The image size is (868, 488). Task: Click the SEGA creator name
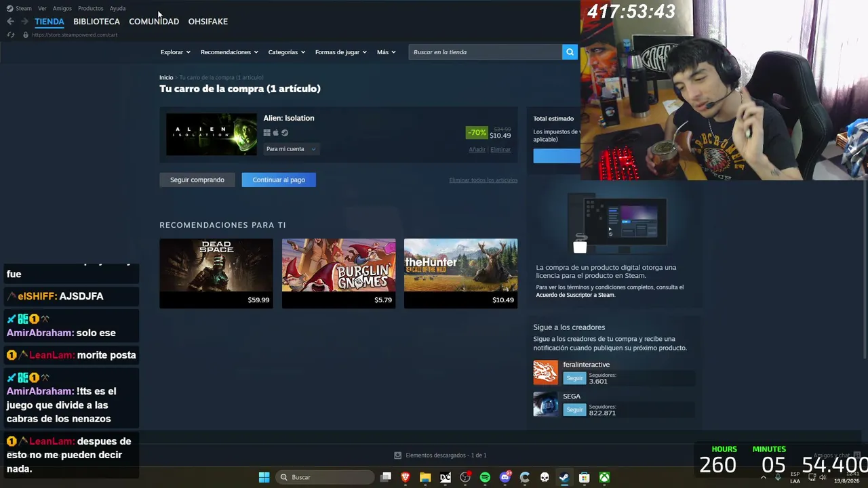572,396
